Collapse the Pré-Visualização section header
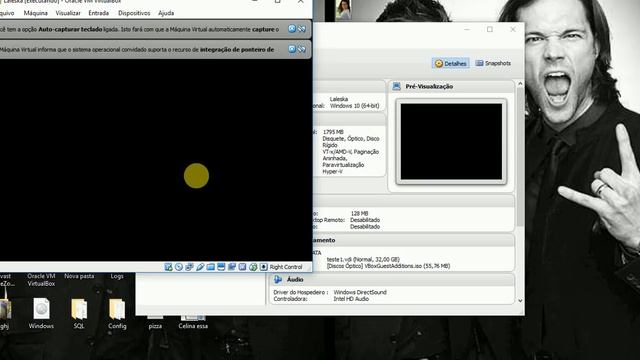640x360 pixels. tap(451, 86)
